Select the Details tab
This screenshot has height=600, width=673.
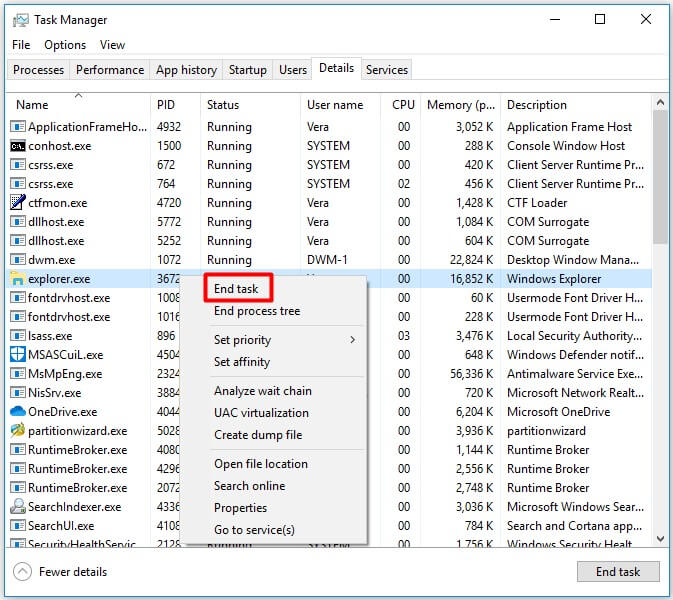tap(336, 68)
